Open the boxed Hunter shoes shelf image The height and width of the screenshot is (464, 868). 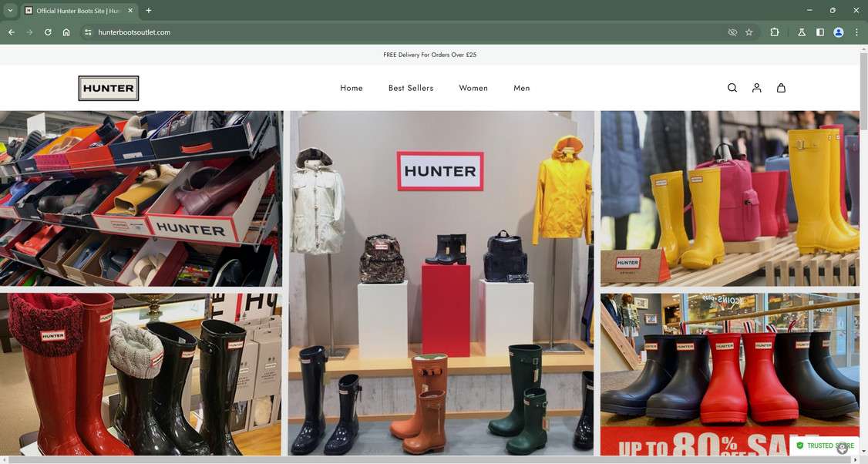(141, 198)
